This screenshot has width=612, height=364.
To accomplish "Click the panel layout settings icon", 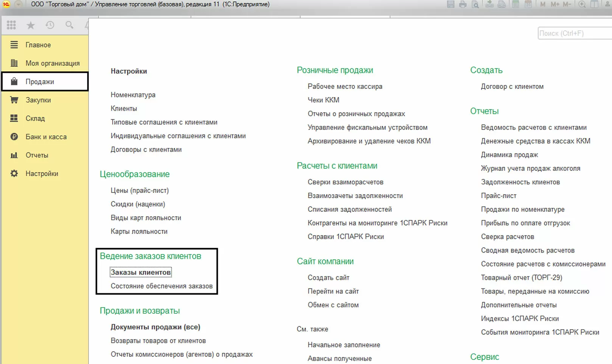I will [x=594, y=4].
